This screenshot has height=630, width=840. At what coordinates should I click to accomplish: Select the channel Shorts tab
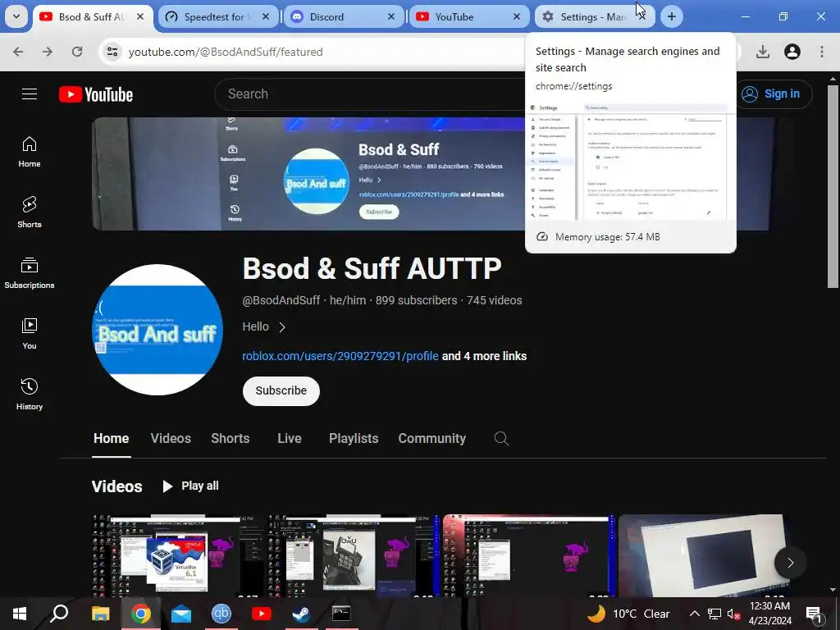pos(231,438)
